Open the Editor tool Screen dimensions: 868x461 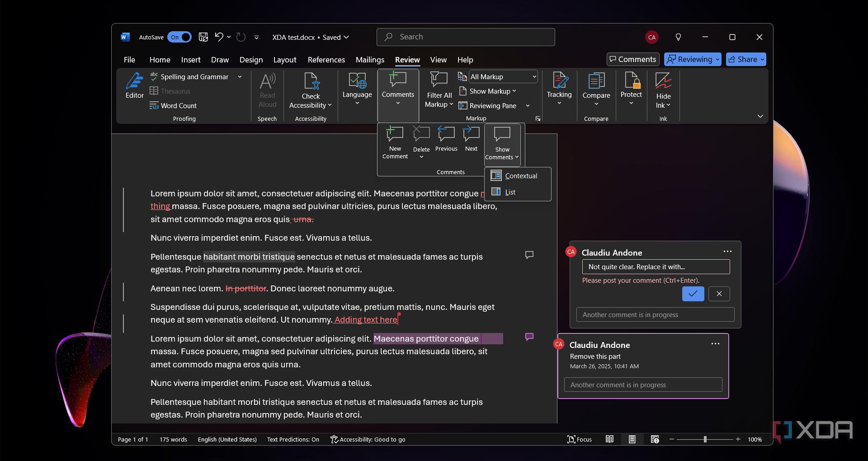134,86
